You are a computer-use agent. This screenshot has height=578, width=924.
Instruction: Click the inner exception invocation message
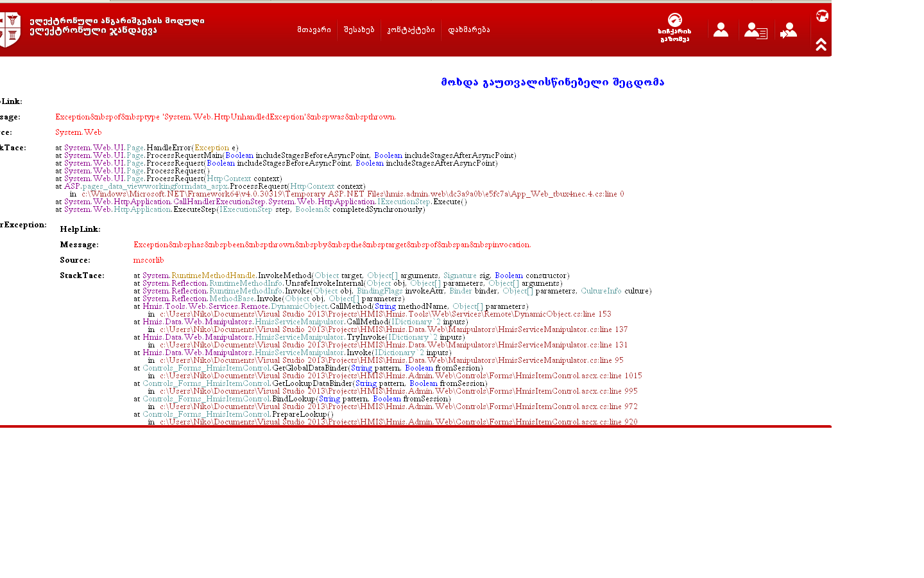coord(332,245)
